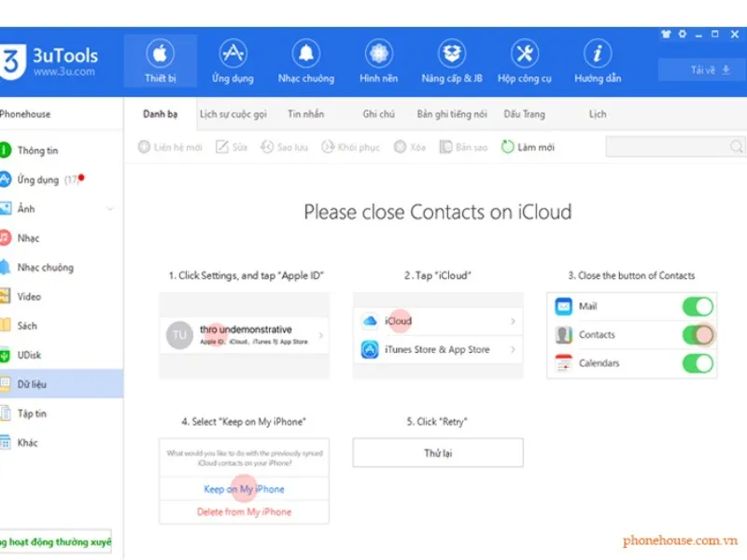Open the Hướng dẫn tutorials section
The height and width of the screenshot is (560, 747).
pos(598,61)
